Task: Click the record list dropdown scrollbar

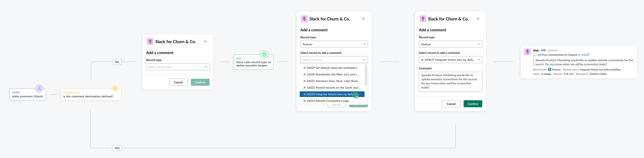Action: [x=366, y=75]
